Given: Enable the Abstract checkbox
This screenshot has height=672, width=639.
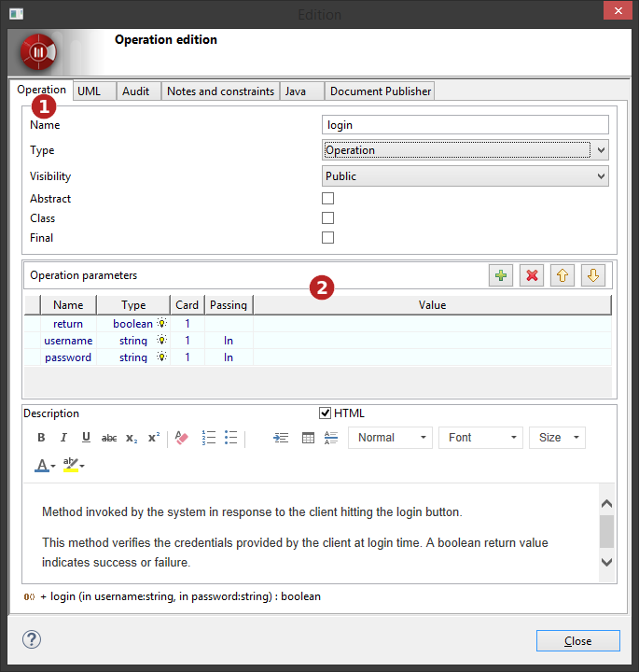Looking at the screenshot, I should pyautogui.click(x=327, y=199).
